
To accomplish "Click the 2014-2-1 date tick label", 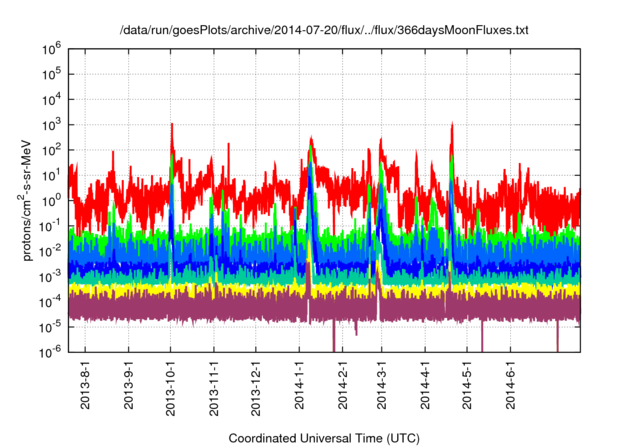I will 341,388.
